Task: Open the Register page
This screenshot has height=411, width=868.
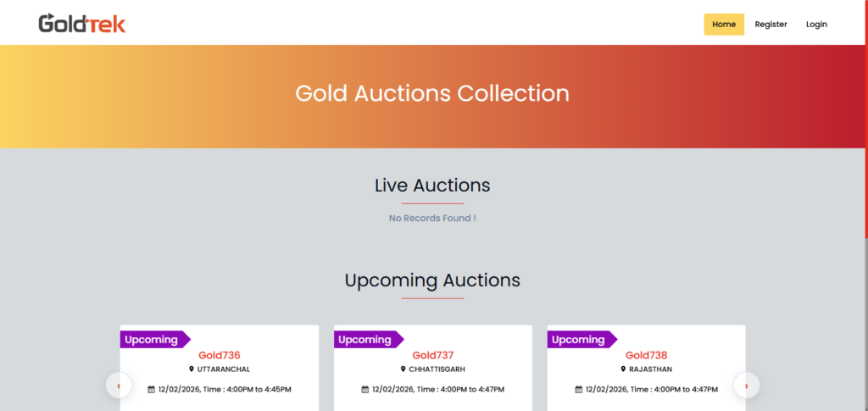Action: tap(771, 25)
